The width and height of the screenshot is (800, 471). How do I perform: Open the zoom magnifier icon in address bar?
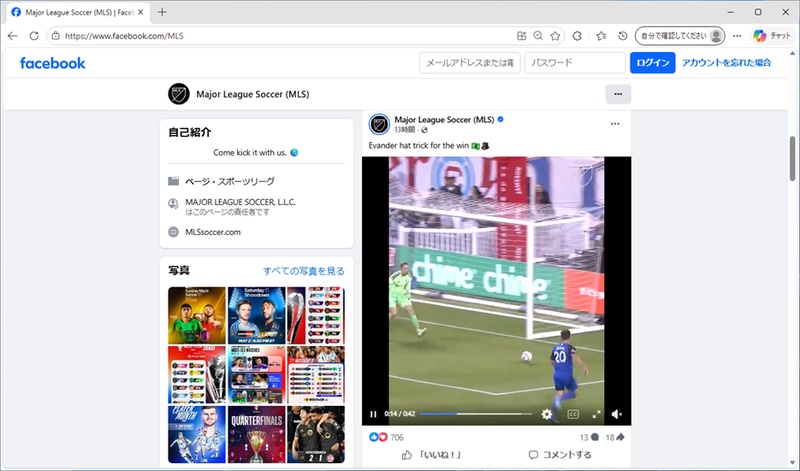(x=538, y=36)
